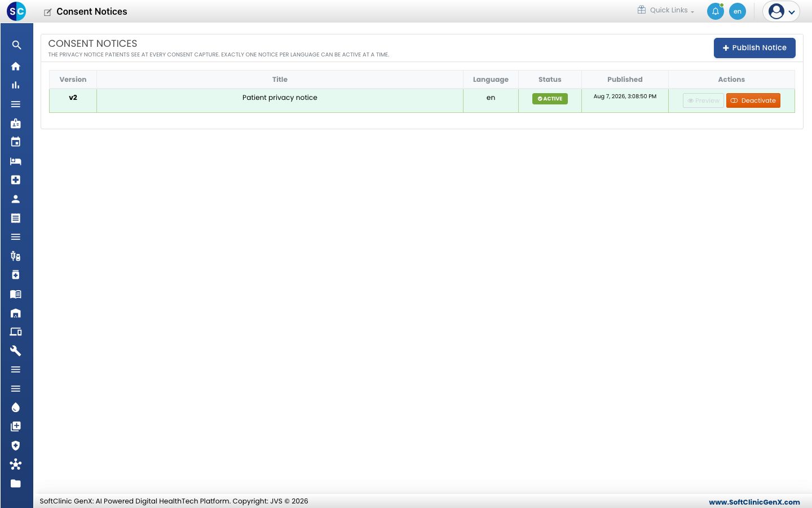The width and height of the screenshot is (812, 508).
Task: Preview the Patient privacy notice
Action: 703,100
